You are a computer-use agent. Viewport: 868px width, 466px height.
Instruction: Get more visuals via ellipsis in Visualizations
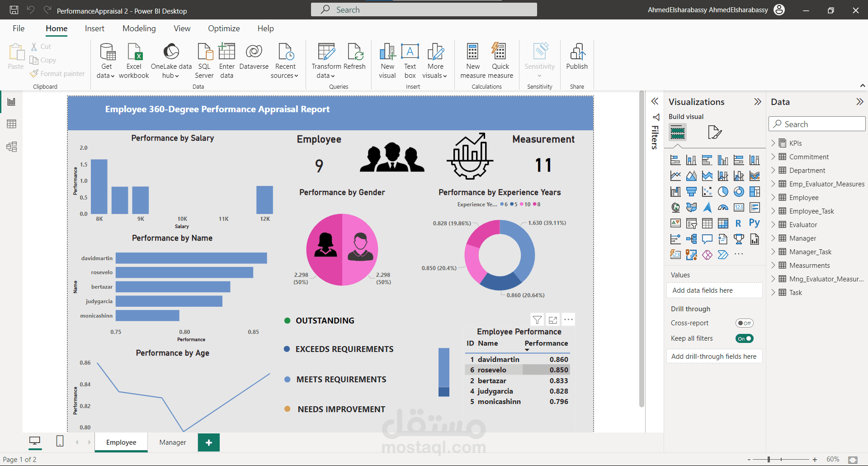tap(739, 255)
